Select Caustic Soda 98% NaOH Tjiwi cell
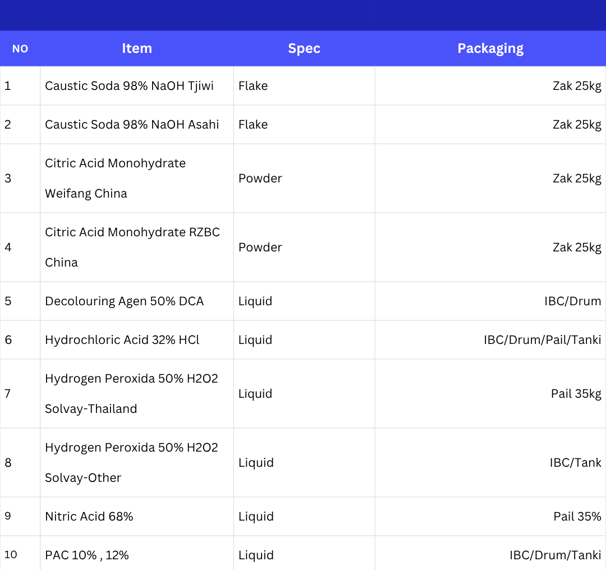The width and height of the screenshot is (606, 570). [x=137, y=86]
